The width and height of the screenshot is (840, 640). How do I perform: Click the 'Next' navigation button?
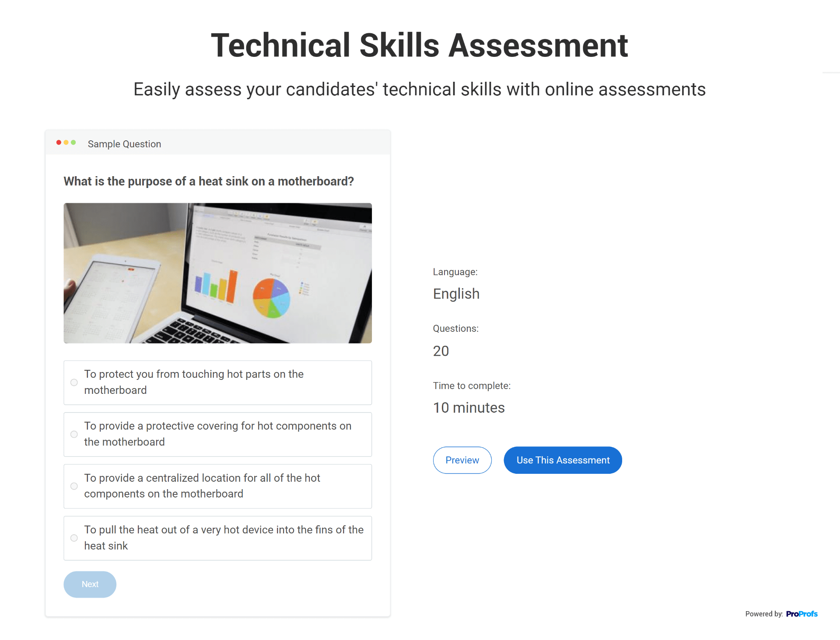(90, 584)
